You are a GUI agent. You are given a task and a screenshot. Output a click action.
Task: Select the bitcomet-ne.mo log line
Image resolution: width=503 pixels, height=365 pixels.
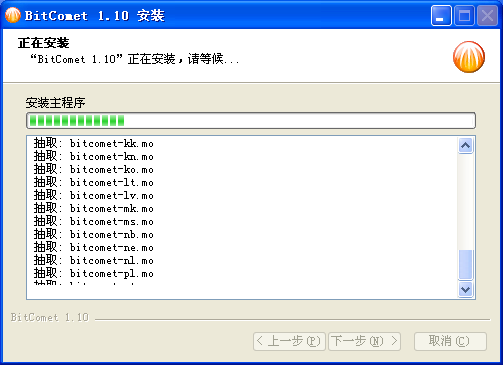(94, 248)
